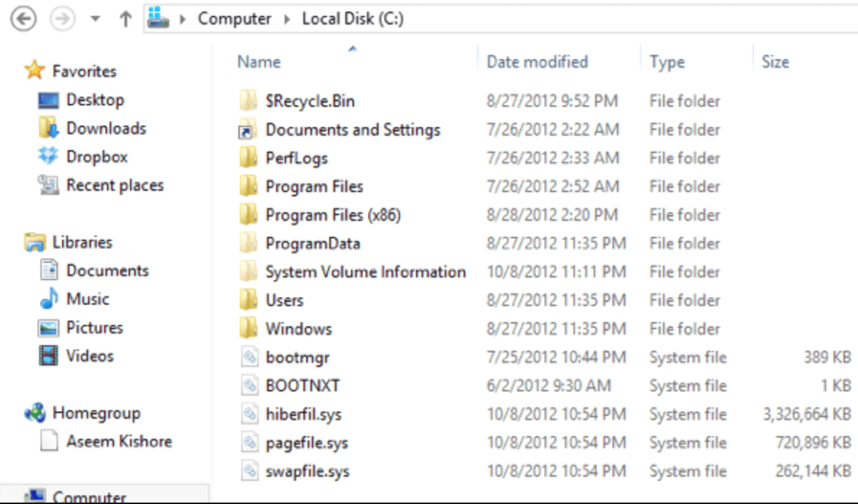Click the icon beside Aseem Kishore

point(48,440)
